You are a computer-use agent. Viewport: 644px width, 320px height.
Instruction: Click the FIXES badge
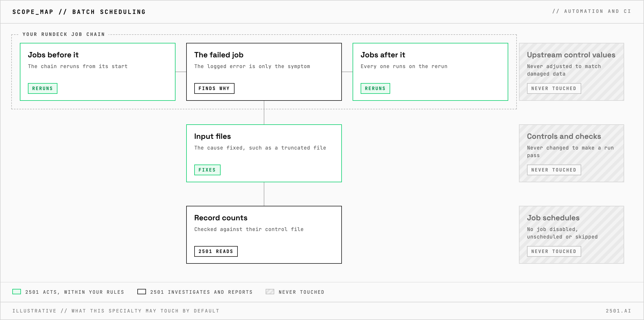[x=207, y=170]
